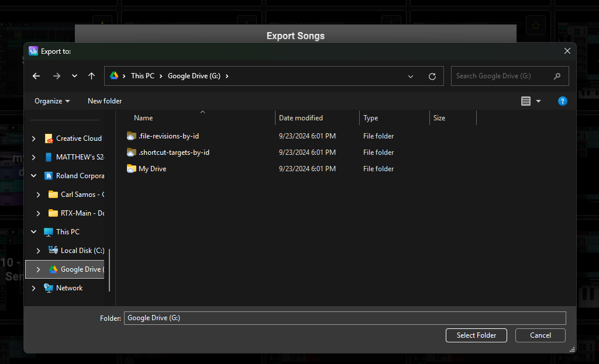
Task: Click inside the Folder name field
Action: 345,318
